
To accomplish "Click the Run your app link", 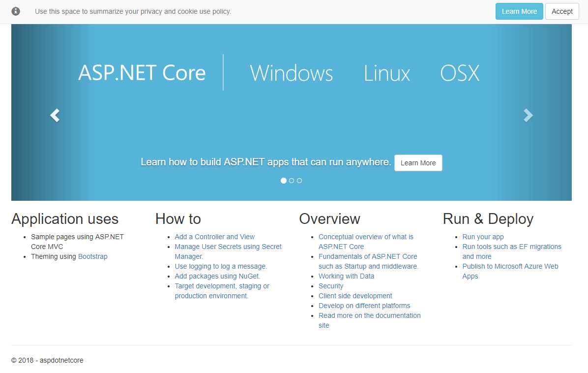I will tap(483, 237).
